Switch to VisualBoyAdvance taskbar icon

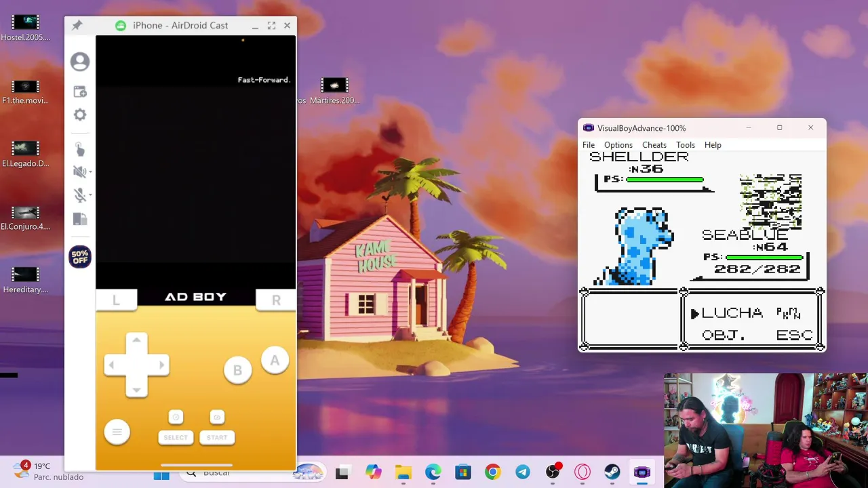(642, 472)
